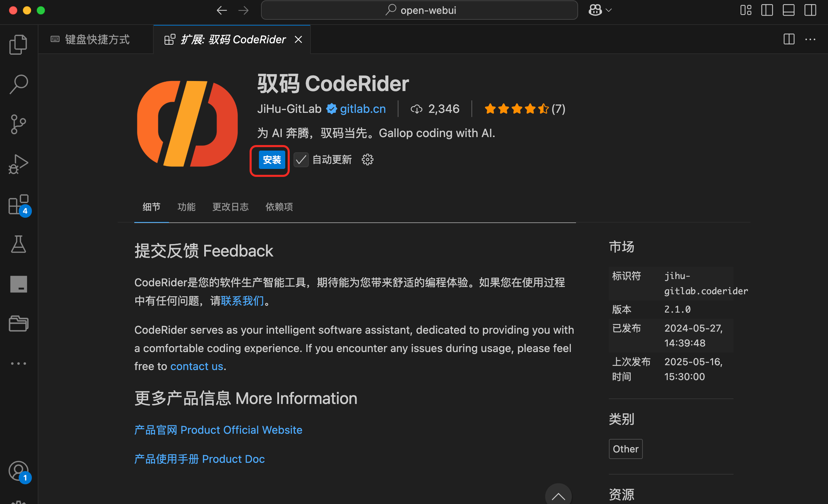Screen dimensions: 828x504
Task: Click the install count 2,346
Action: (435, 109)
